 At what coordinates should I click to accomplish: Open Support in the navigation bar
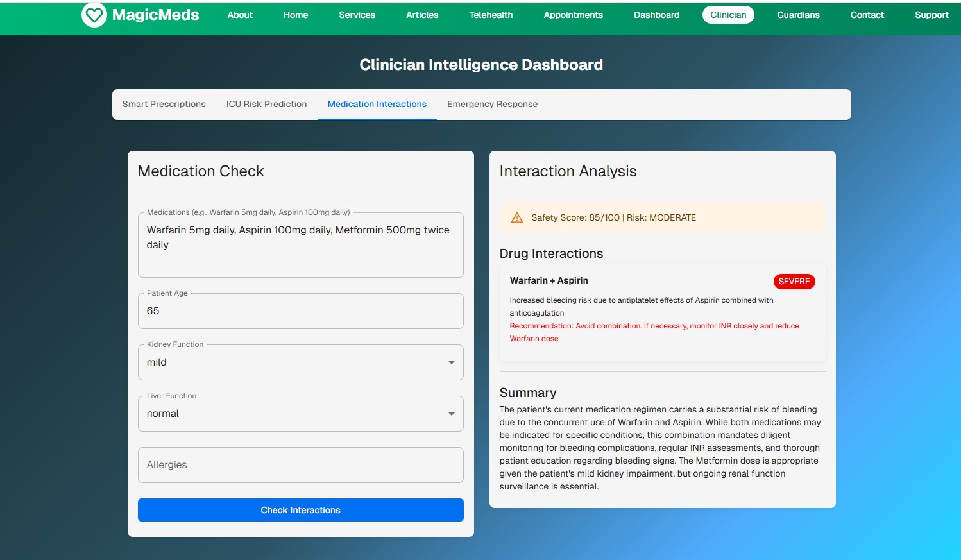pos(931,15)
